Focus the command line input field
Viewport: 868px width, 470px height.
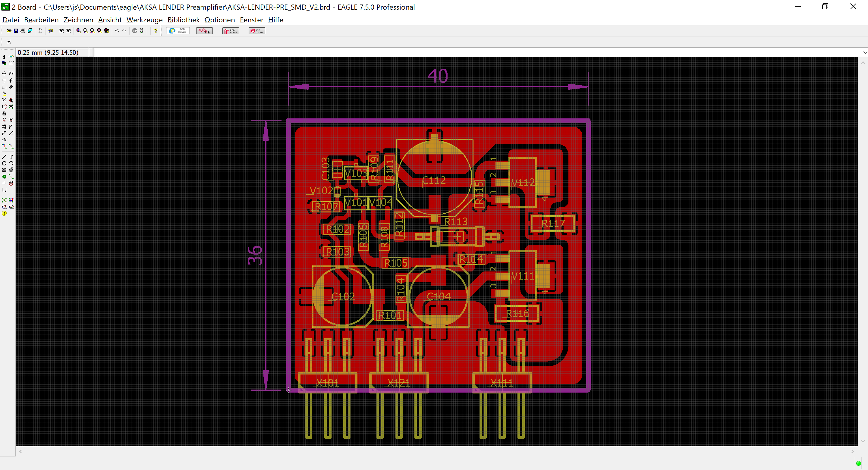[477, 52]
